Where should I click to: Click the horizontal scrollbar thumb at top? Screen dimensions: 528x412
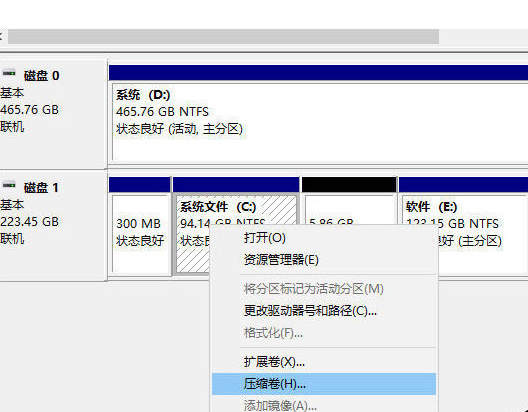pos(223,36)
